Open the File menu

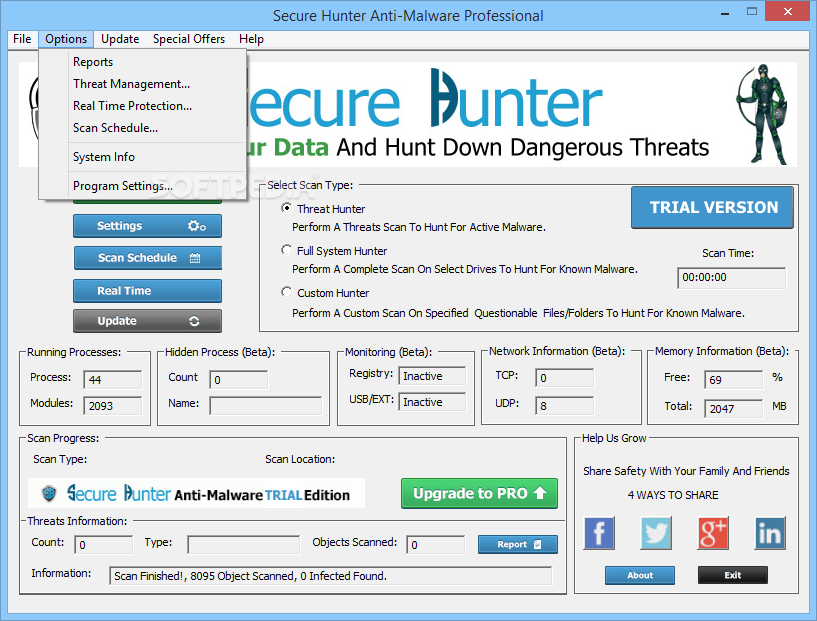pos(22,39)
